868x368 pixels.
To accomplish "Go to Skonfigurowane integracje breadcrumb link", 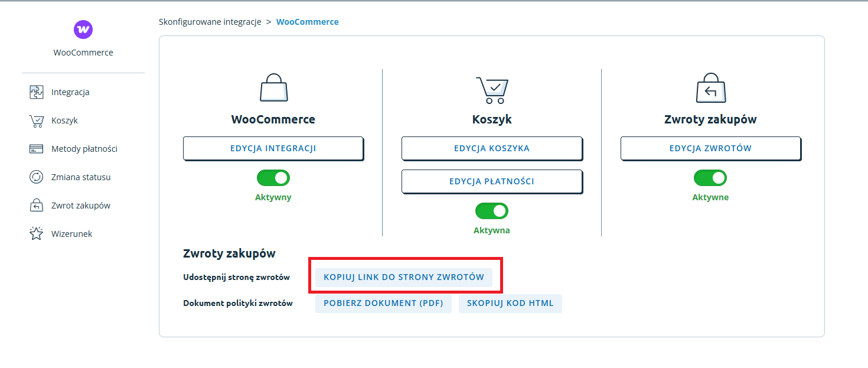I will pyautogui.click(x=210, y=22).
